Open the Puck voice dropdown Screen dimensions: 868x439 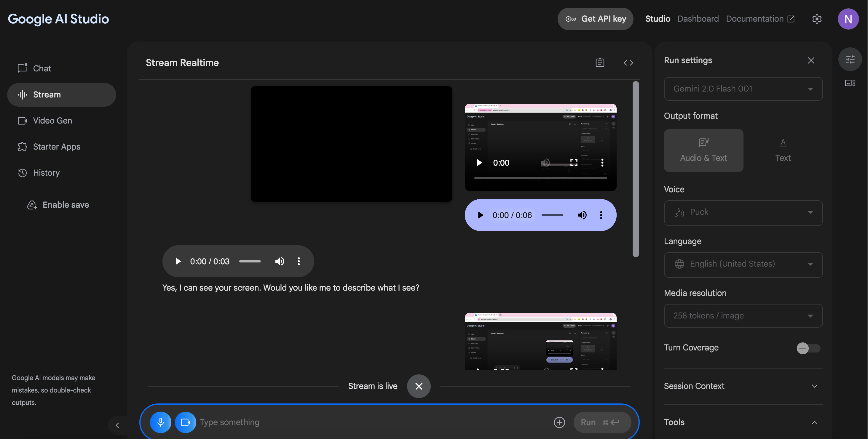[x=743, y=212]
